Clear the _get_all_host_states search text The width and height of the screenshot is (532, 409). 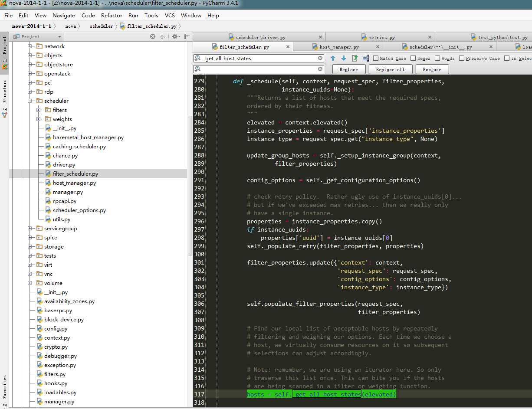point(320,58)
